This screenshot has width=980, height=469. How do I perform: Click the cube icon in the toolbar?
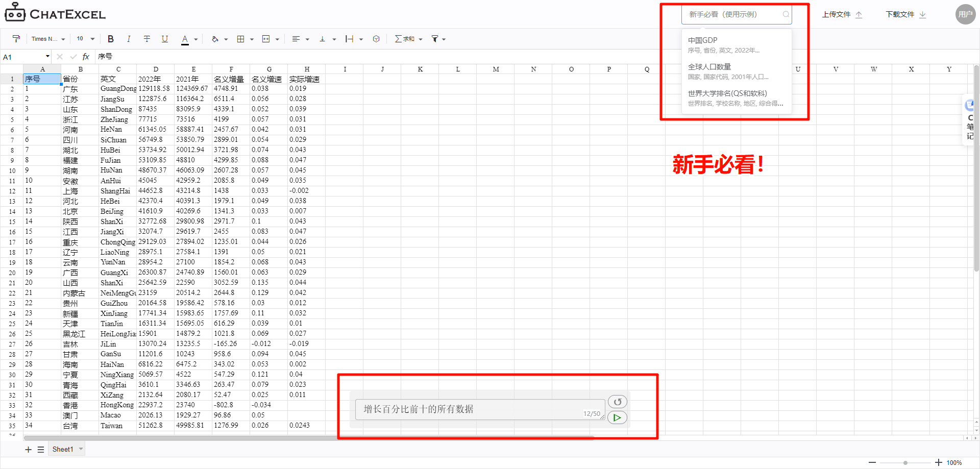click(376, 39)
